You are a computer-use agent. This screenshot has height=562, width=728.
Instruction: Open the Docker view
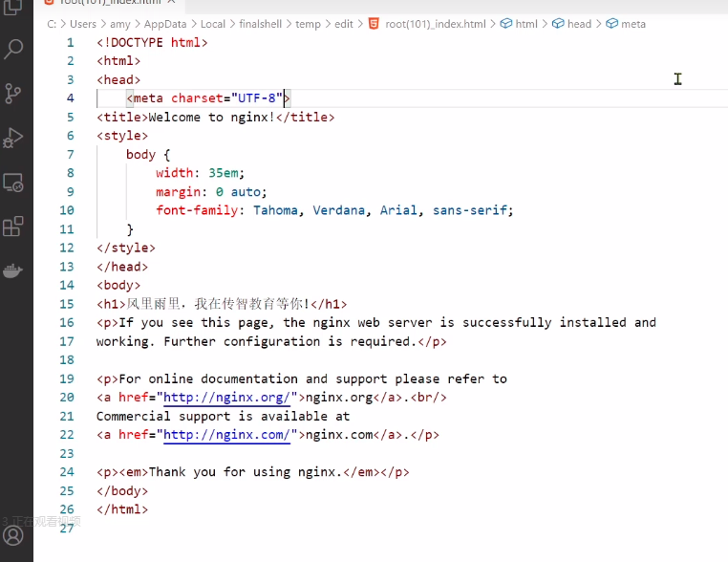click(13, 270)
